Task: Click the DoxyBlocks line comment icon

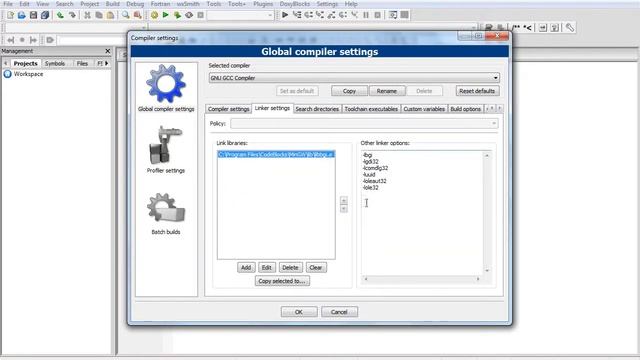Action: (x=528, y=28)
